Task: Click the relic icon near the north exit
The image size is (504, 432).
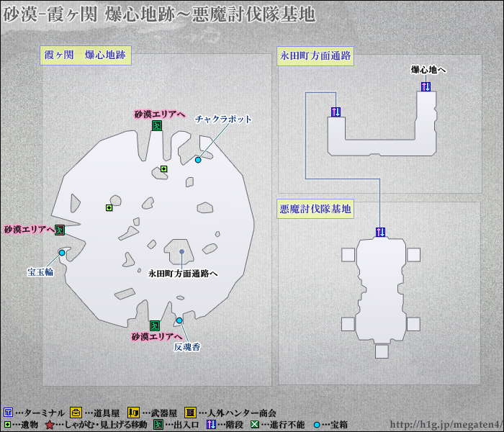Action: point(164,169)
